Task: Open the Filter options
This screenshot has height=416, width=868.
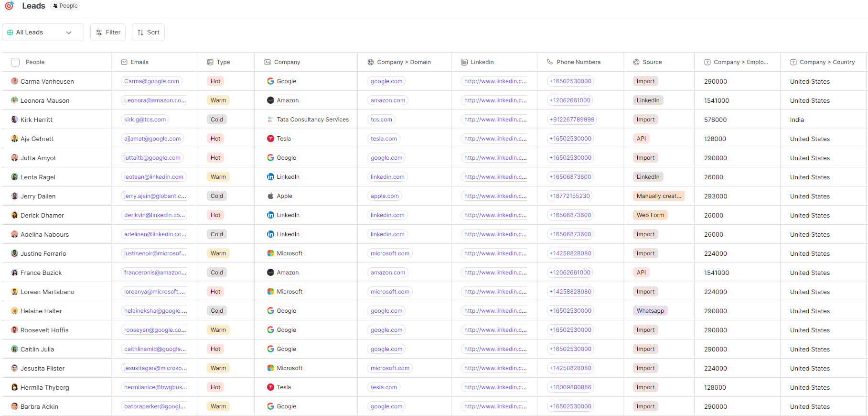Action: pyautogui.click(x=108, y=33)
